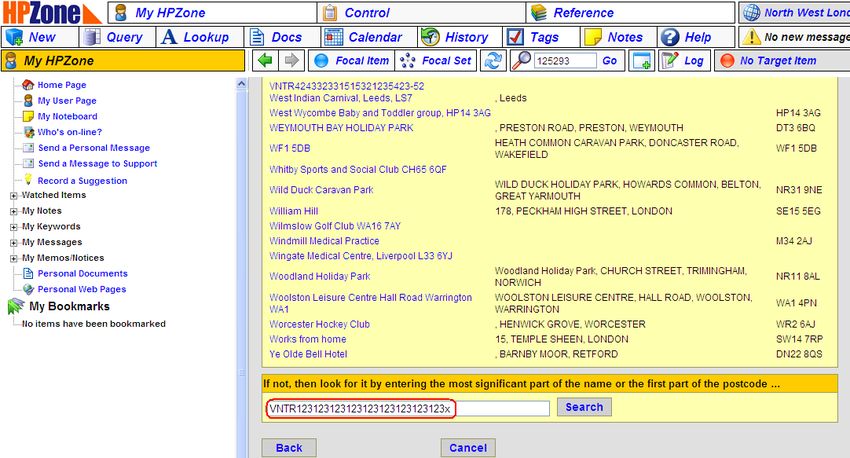Select Send a Message to Support
Viewport: 850px width, 458px height.
pos(97,163)
